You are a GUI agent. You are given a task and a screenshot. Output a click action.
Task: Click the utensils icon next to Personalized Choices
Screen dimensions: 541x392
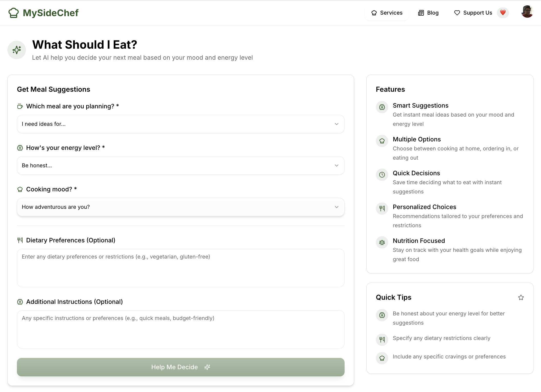382,209
